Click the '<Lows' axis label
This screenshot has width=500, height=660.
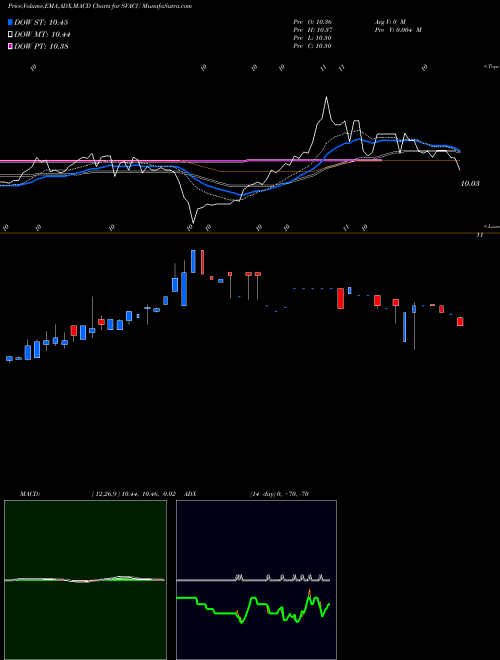[492, 226]
